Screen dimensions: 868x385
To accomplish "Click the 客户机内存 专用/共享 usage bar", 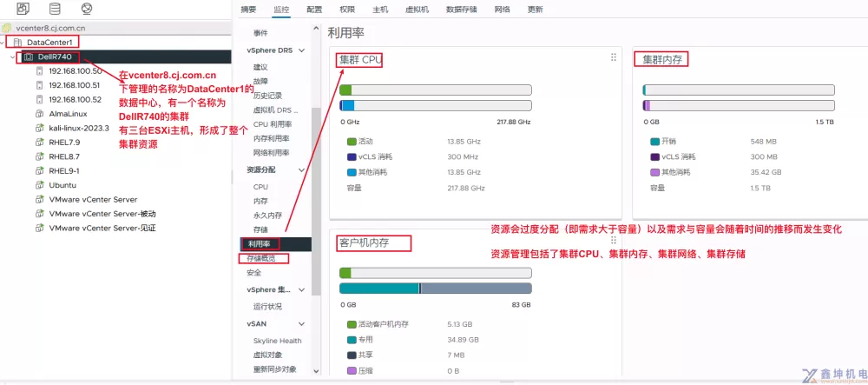I will (435, 288).
